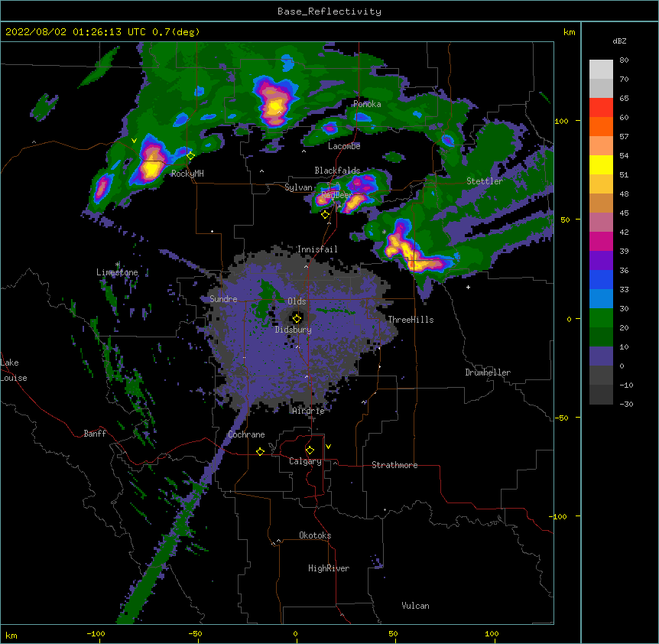This screenshot has height=644, width=659.
Task: Select the dBZ legend heading
Action: [619, 41]
